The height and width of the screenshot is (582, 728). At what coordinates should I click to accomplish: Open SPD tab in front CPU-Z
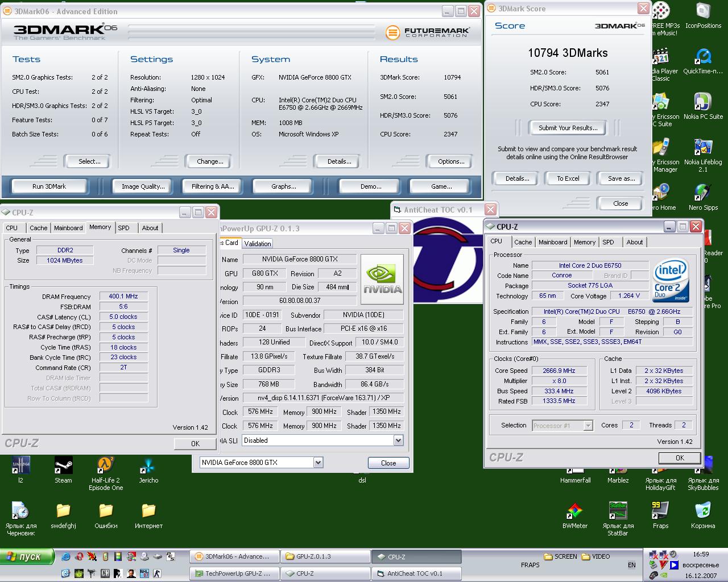(x=608, y=242)
